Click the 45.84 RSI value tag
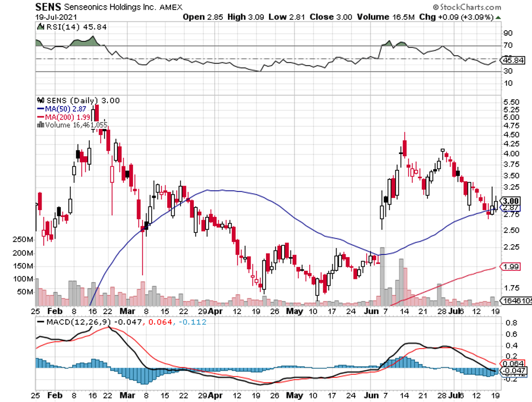Image resolution: width=532 pixels, height=402 pixels. click(x=511, y=60)
